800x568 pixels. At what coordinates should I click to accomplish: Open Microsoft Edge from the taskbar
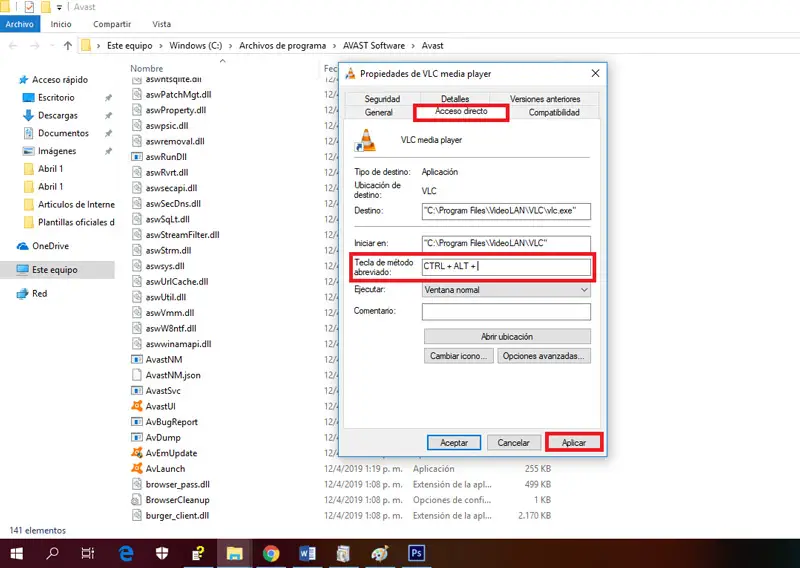126,553
